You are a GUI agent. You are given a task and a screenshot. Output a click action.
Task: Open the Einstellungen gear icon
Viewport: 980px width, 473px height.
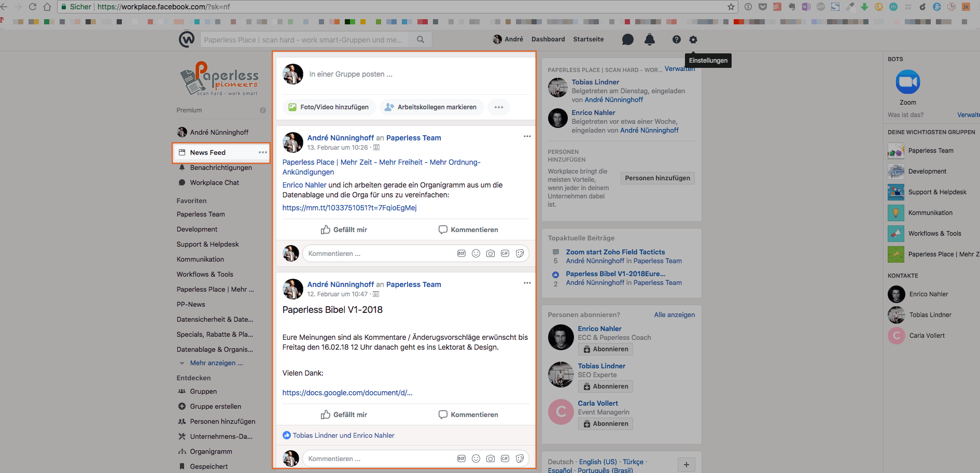click(693, 39)
